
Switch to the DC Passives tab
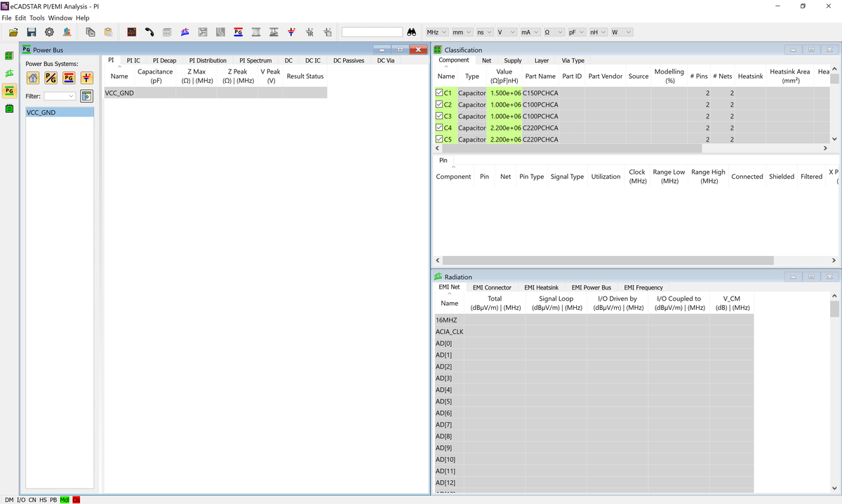(x=349, y=60)
